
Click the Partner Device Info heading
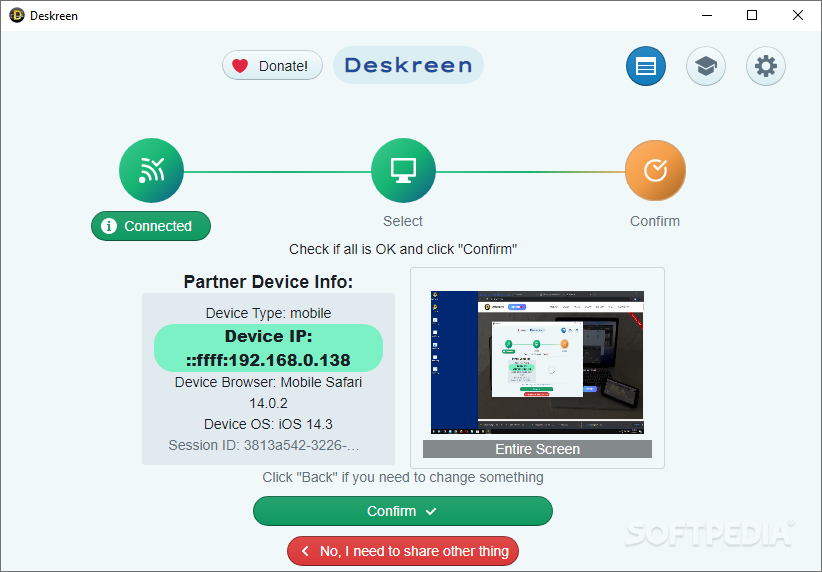[x=268, y=282]
